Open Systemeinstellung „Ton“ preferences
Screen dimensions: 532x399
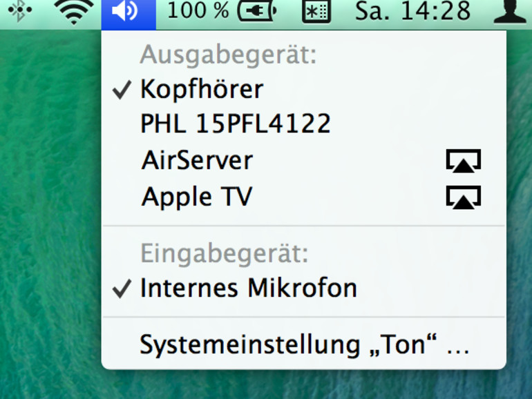[x=304, y=344]
